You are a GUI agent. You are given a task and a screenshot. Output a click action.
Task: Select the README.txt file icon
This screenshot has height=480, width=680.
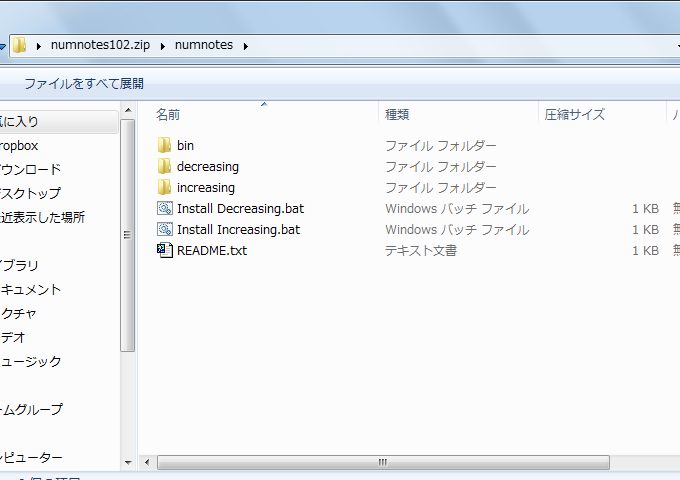point(165,250)
